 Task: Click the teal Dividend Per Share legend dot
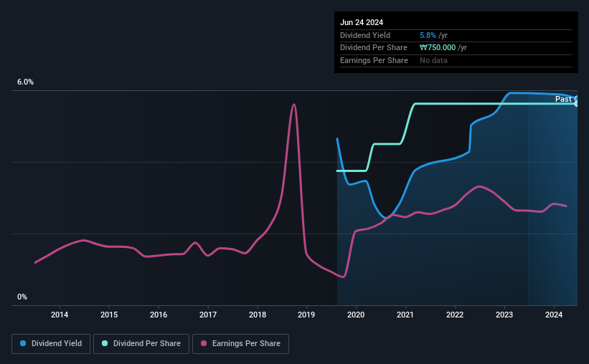pyautogui.click(x=105, y=343)
